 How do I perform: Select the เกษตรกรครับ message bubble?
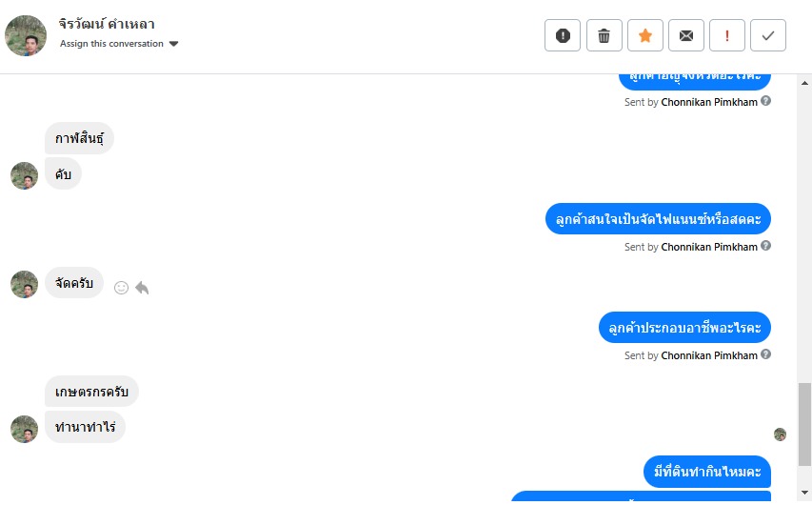tap(91, 392)
